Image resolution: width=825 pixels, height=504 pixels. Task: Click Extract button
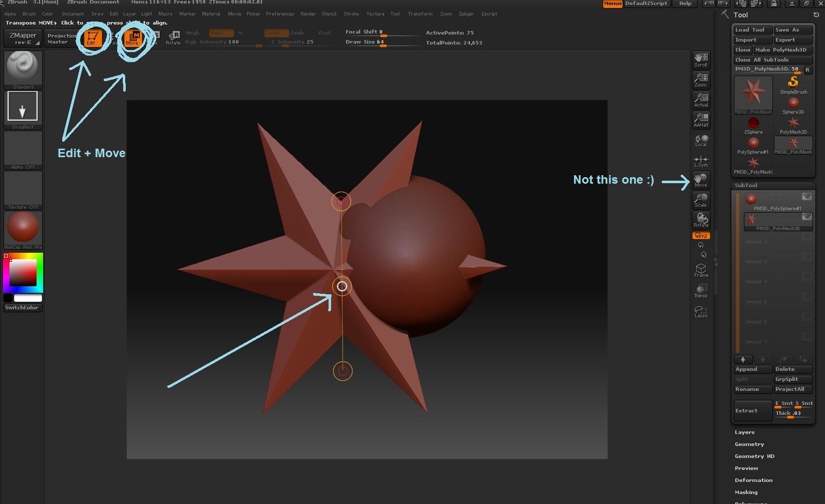point(753,410)
